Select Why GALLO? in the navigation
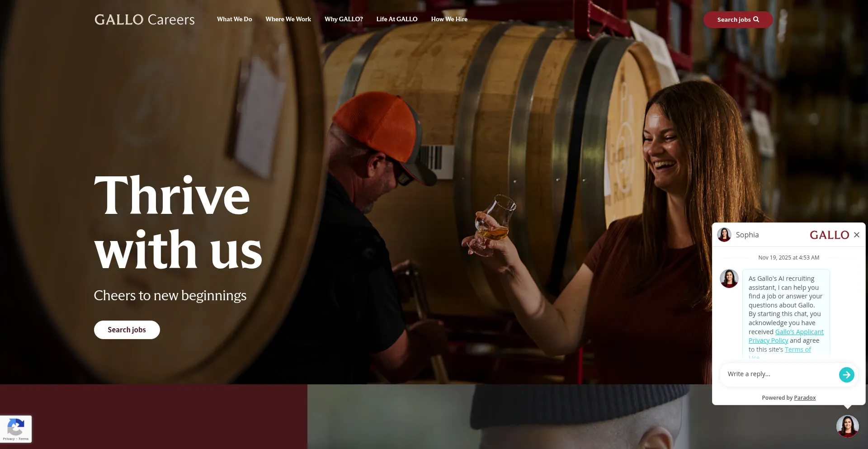868x449 pixels. 344,19
